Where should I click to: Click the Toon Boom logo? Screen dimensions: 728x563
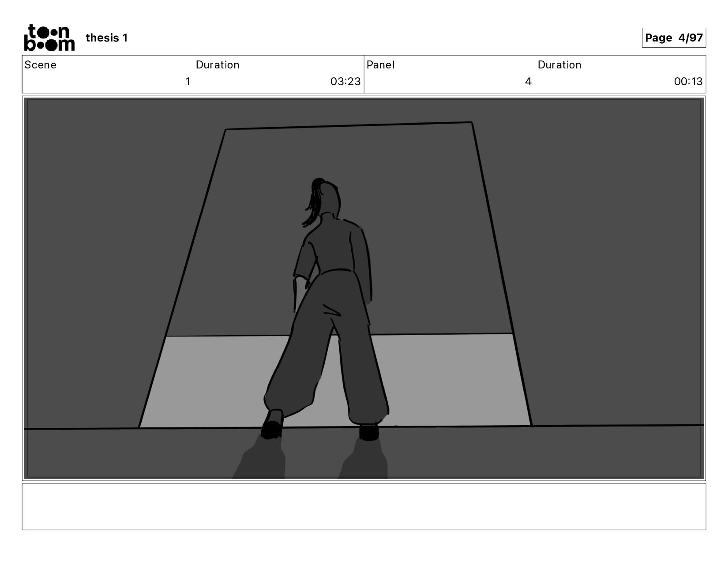coord(49,38)
